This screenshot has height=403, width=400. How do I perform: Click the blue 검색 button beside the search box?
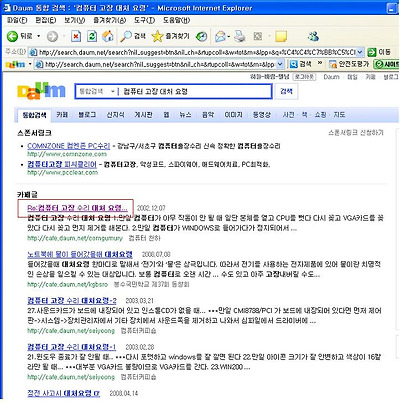[286, 91]
